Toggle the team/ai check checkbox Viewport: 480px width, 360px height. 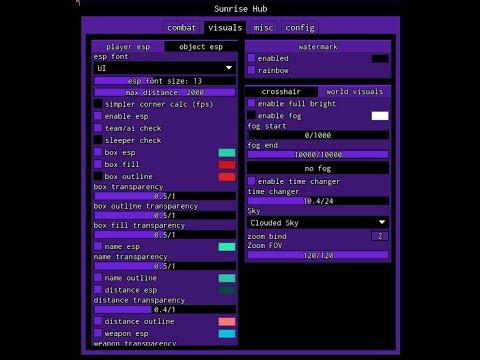coord(98,128)
